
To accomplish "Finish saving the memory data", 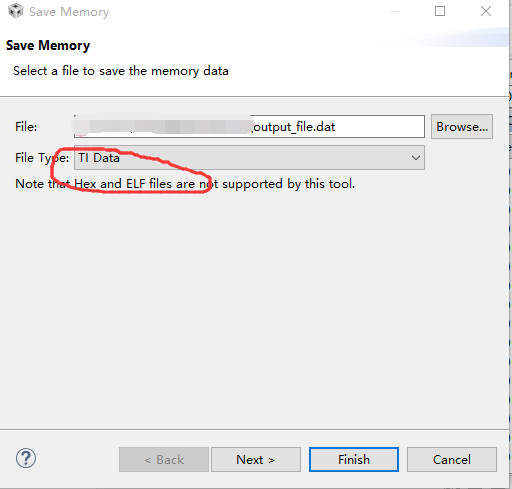I will point(354,460).
